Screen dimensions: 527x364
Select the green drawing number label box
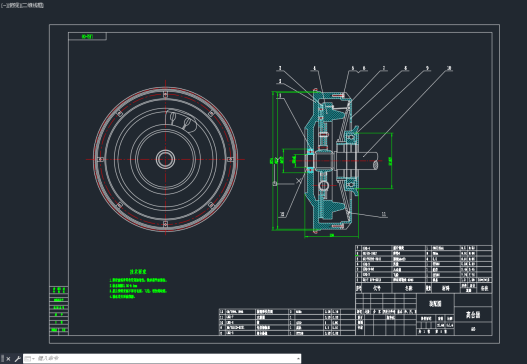click(x=87, y=36)
